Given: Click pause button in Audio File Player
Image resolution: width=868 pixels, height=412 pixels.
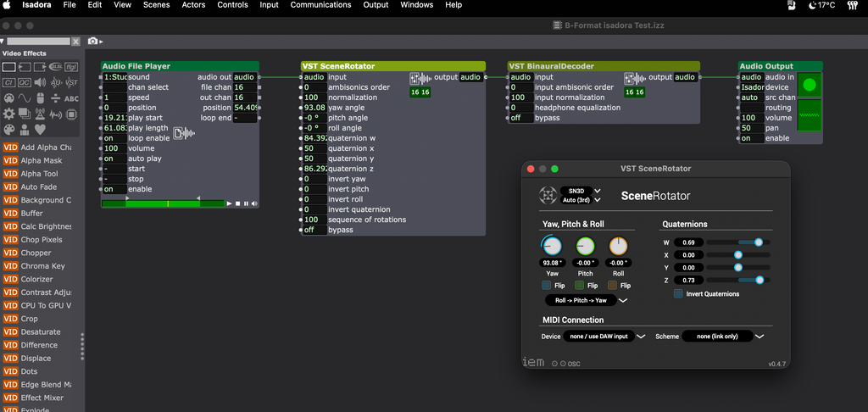Looking at the screenshot, I should tap(246, 203).
